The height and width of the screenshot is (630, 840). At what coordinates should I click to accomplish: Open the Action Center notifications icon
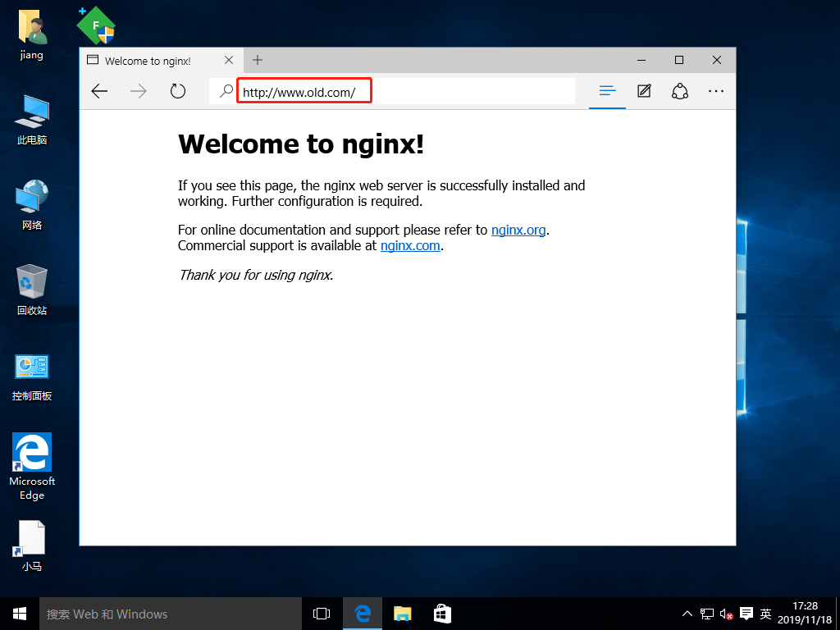(x=746, y=614)
